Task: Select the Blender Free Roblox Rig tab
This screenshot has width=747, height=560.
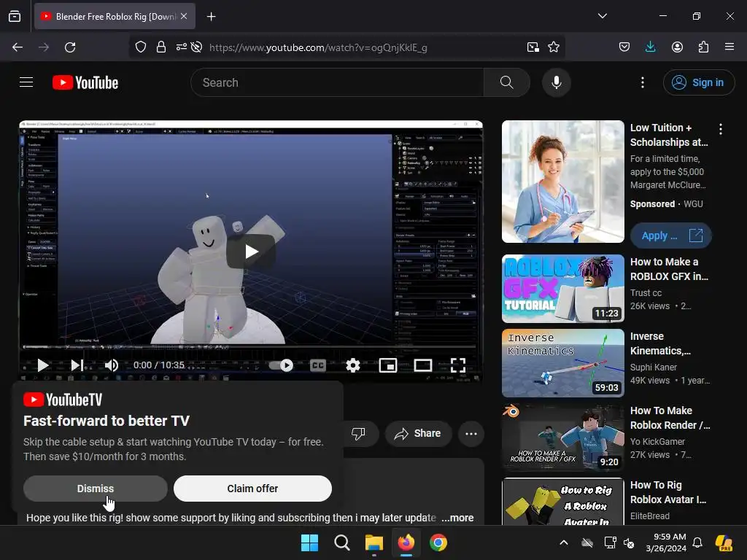Action: (115, 16)
